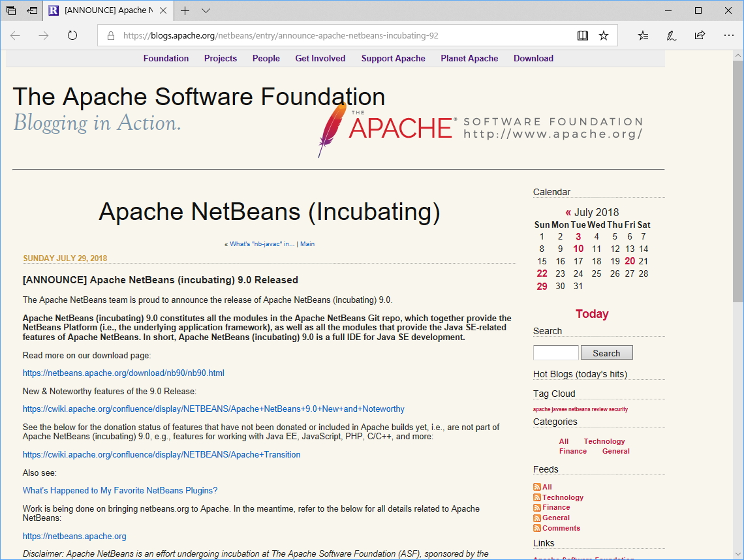
Task: Go to previous month via the « arrow
Action: [x=568, y=211]
